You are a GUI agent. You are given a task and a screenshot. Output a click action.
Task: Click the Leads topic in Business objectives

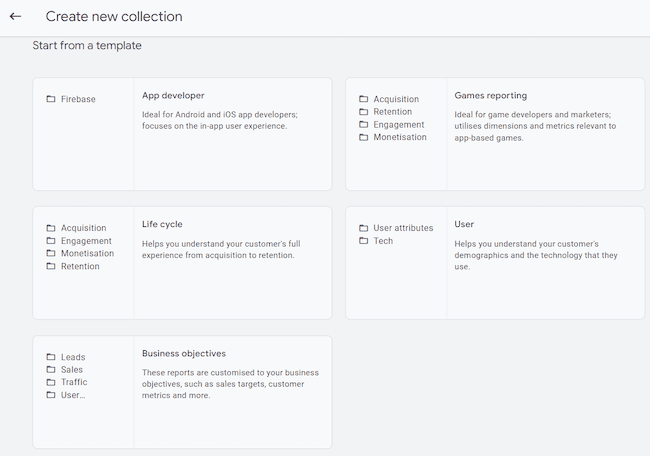(73, 357)
